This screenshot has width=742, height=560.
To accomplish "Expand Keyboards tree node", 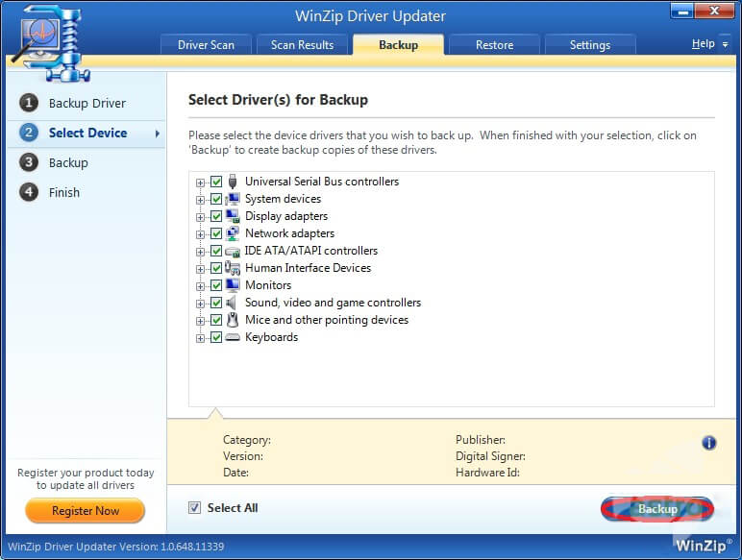I will [x=200, y=338].
